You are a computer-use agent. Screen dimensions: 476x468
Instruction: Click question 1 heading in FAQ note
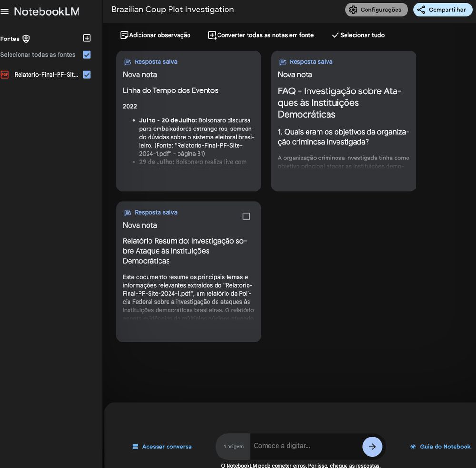343,137
